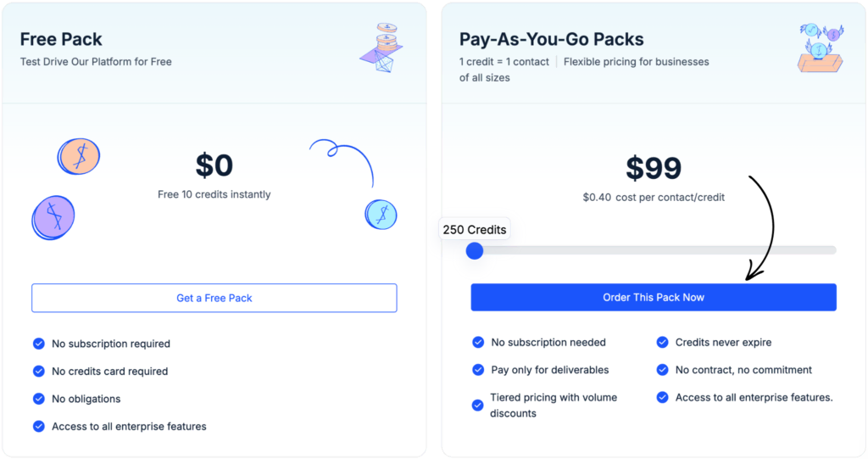Click the orange dollar coin icon
The height and width of the screenshot is (459, 868).
point(79,157)
